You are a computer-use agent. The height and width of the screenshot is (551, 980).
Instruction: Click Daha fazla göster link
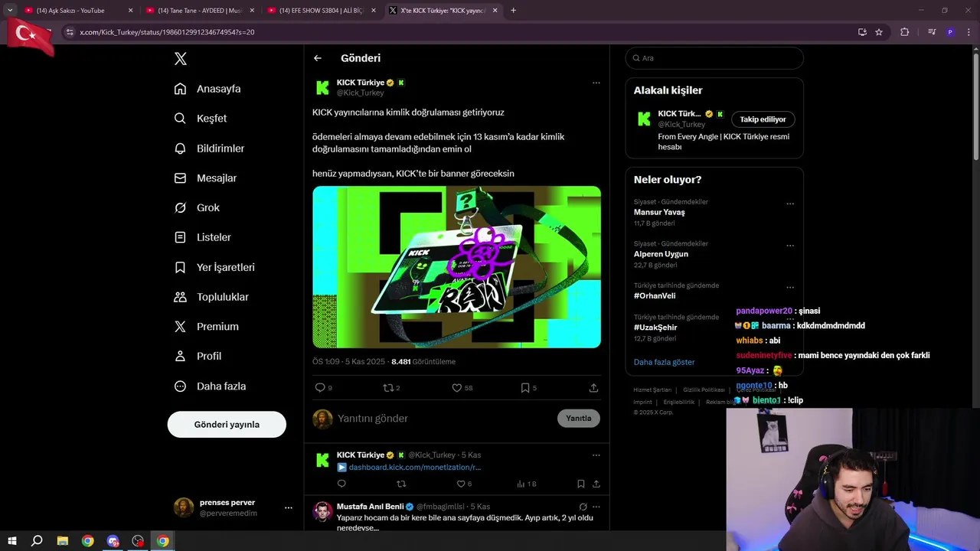click(664, 362)
